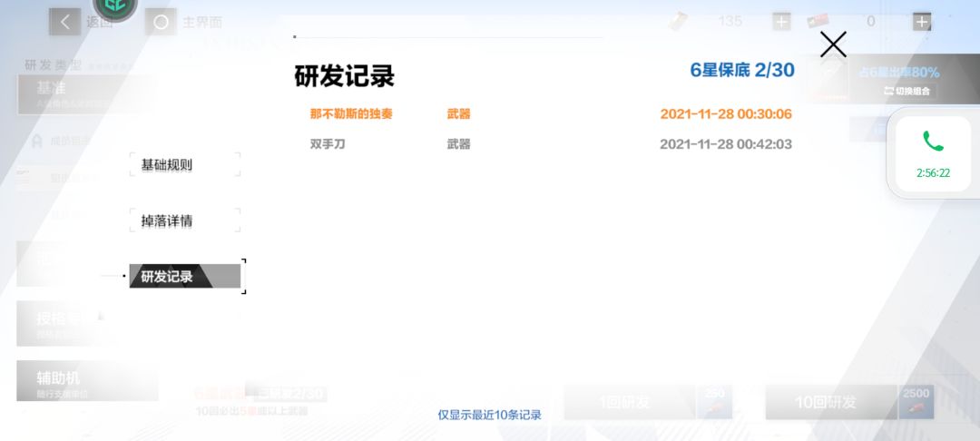980x441 pixels.
Task: Tap the red ticket currency icon
Action: (x=818, y=21)
